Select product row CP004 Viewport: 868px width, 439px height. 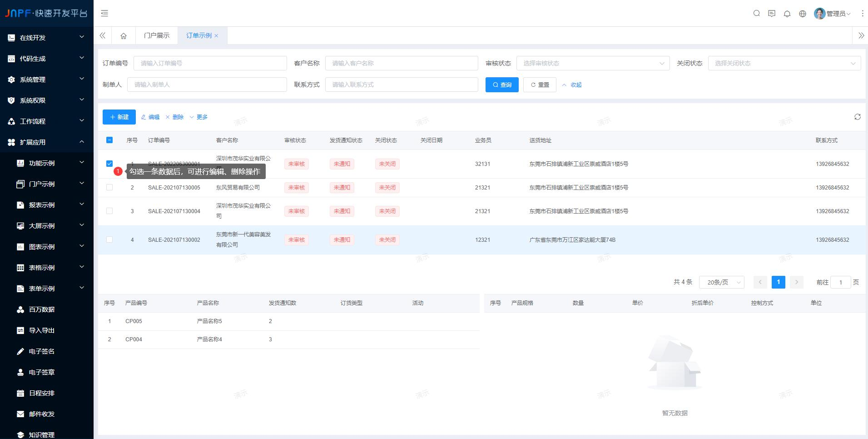pyautogui.click(x=289, y=339)
